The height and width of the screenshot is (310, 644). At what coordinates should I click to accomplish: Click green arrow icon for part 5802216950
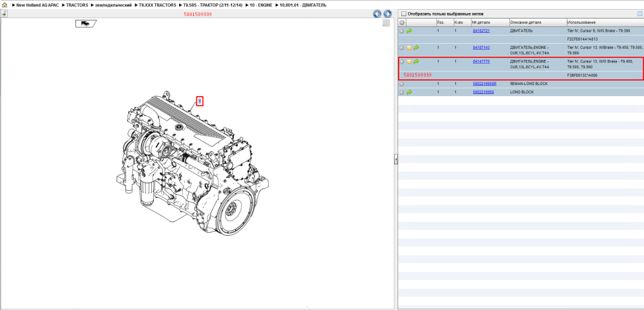[x=410, y=93]
